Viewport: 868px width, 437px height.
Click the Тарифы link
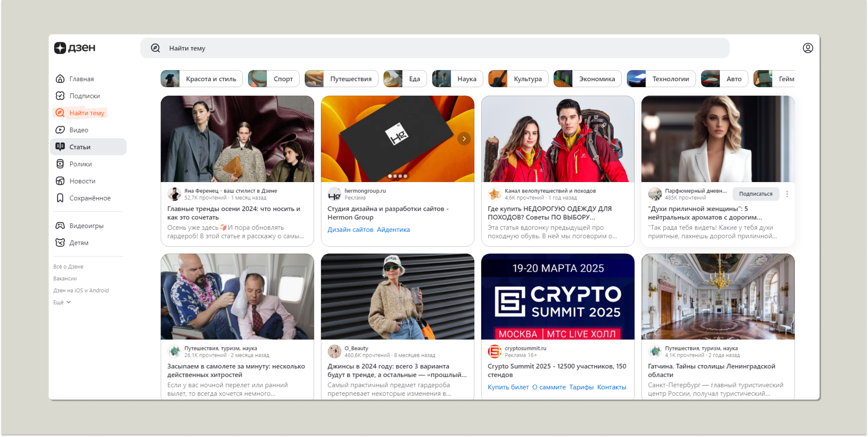tap(581, 387)
